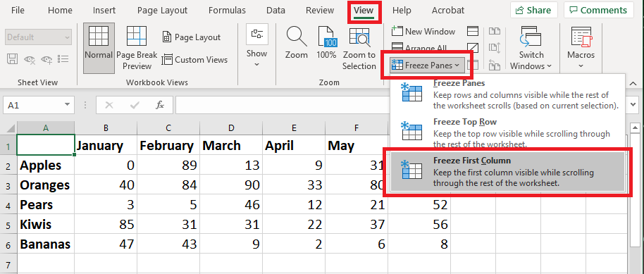Switch to the Home tab
The height and width of the screenshot is (274, 644).
point(60,11)
